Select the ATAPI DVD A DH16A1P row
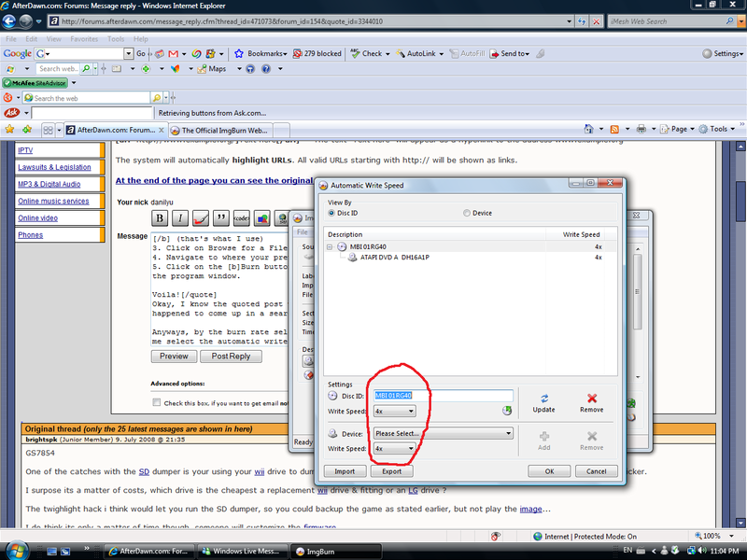The width and height of the screenshot is (747, 560). pyautogui.click(x=472, y=258)
